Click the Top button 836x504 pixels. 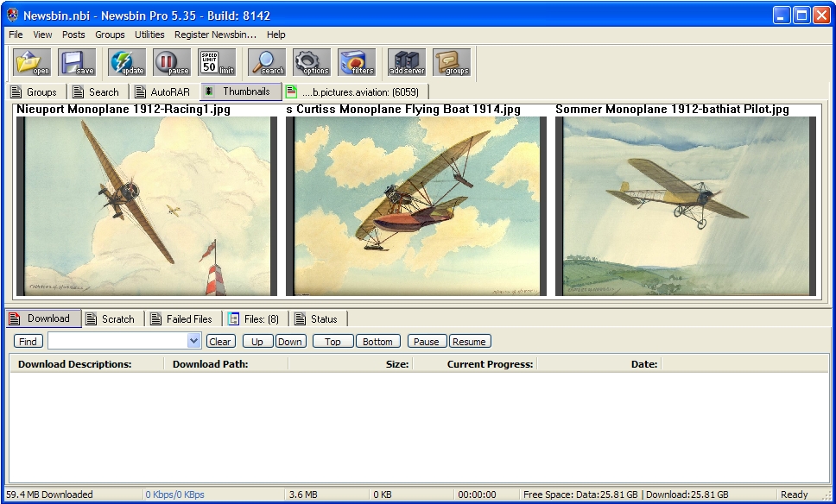click(332, 342)
